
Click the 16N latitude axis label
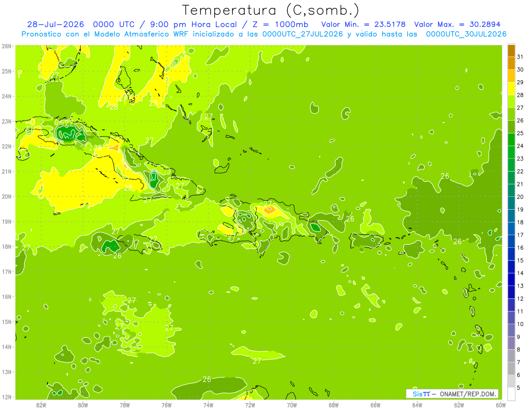tap(6, 297)
